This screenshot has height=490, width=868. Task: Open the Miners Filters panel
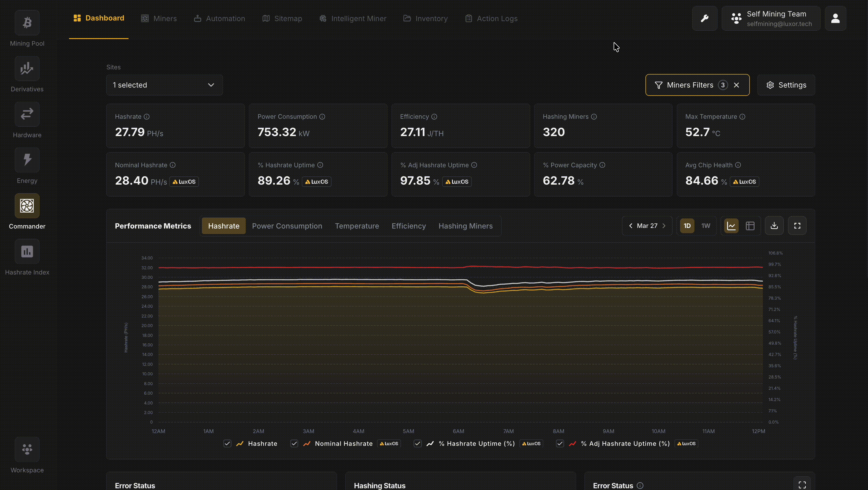pos(690,85)
